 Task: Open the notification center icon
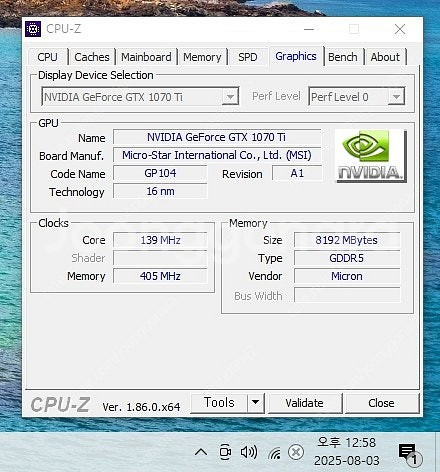[410, 455]
